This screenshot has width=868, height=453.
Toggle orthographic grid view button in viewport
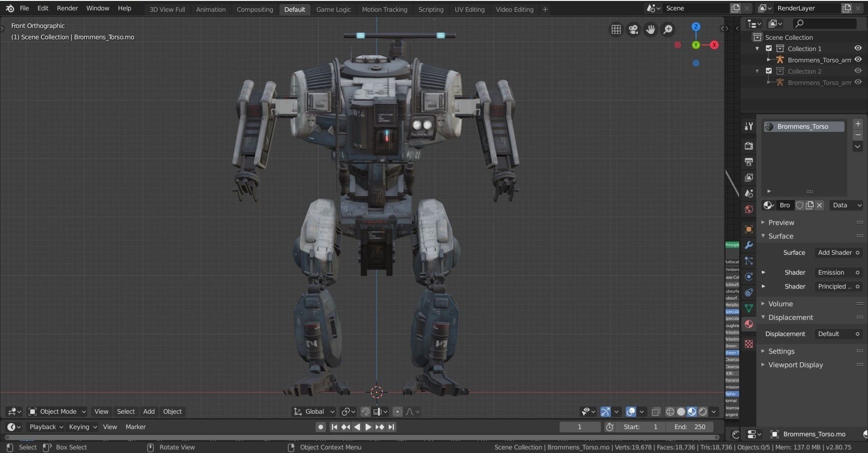click(x=616, y=29)
